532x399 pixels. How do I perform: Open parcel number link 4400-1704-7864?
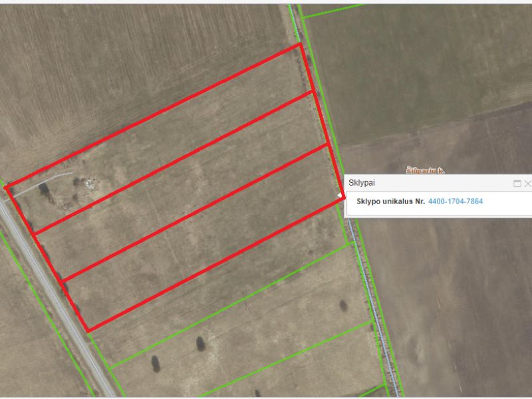pos(456,201)
